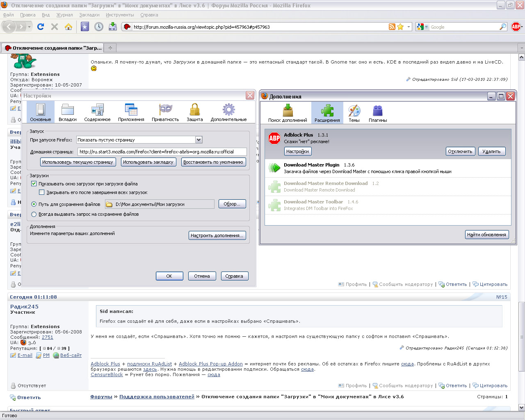This screenshot has width=525, height=420.
Task: Click the Google search box
Action: click(463, 27)
